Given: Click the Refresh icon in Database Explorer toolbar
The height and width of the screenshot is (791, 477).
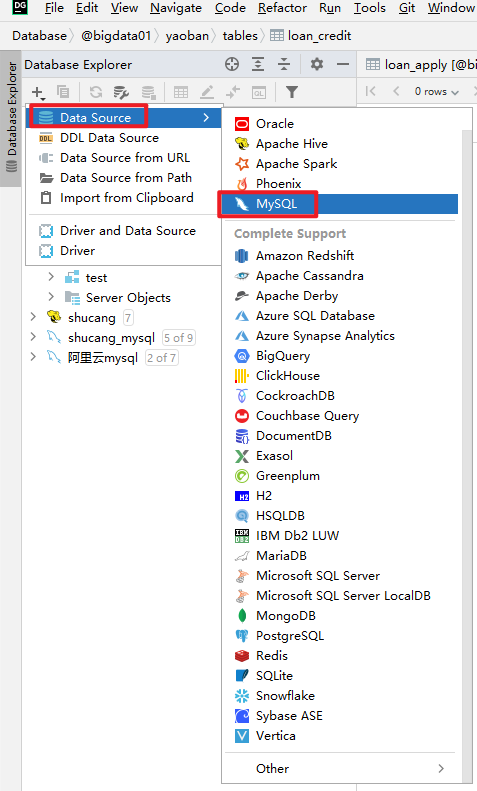Looking at the screenshot, I should pos(96,92).
